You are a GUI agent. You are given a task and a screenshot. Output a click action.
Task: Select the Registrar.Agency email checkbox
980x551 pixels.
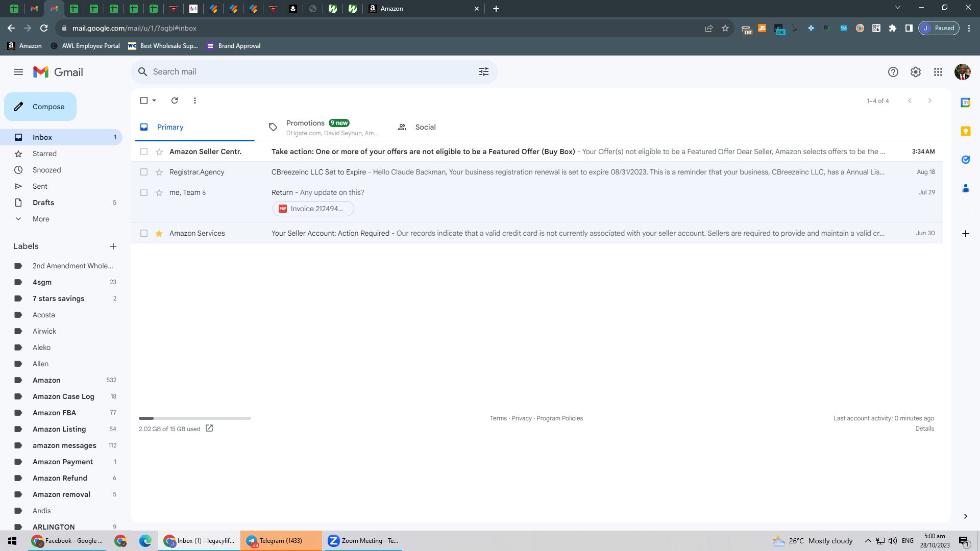pyautogui.click(x=144, y=172)
